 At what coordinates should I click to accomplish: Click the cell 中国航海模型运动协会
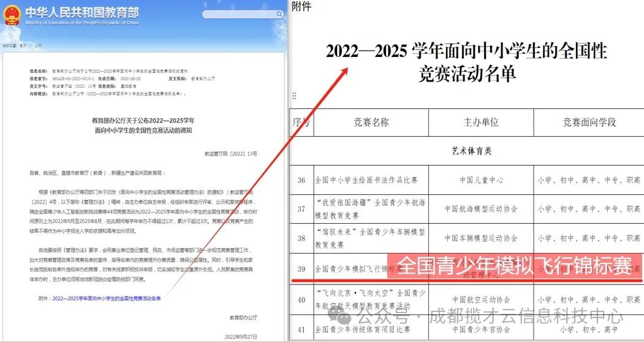tap(481, 209)
